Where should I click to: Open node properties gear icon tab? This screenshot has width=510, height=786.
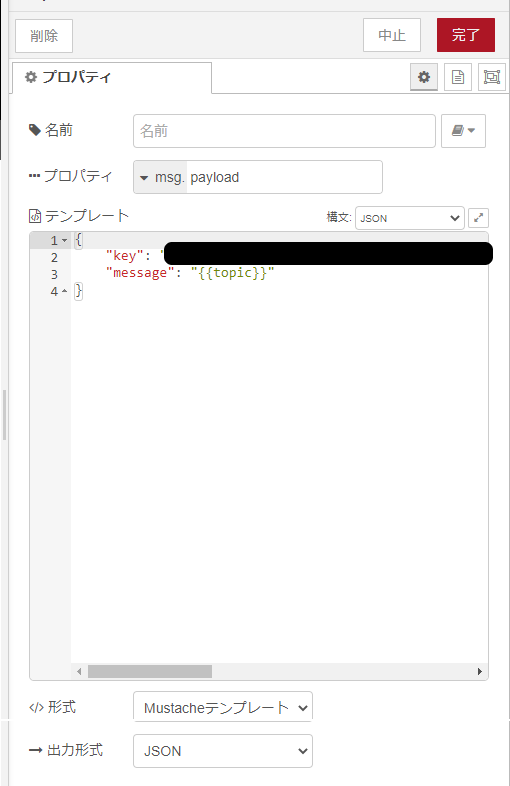(x=424, y=77)
